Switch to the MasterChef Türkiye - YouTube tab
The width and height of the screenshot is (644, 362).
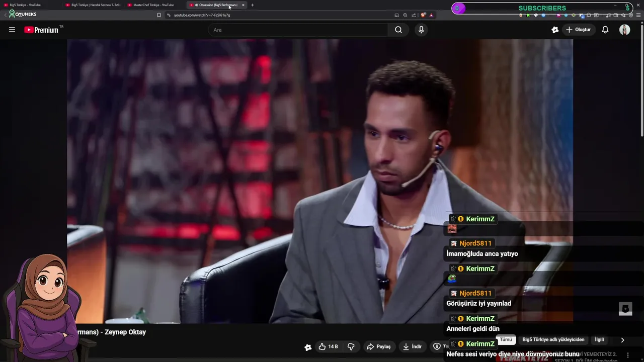coord(153,5)
